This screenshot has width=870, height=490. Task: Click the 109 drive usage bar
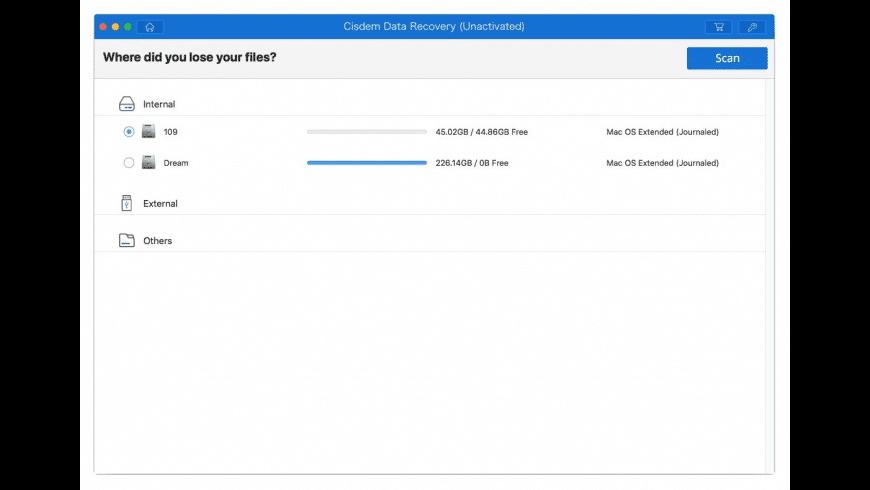pos(367,132)
